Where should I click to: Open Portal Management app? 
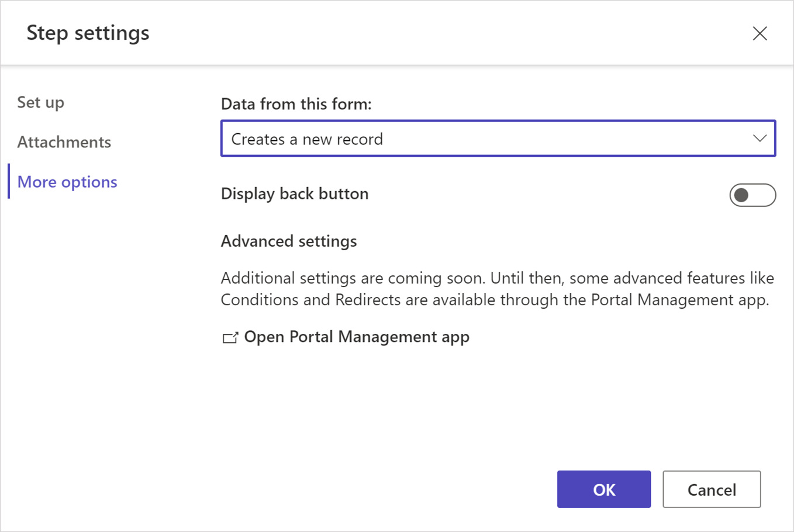pyautogui.click(x=356, y=337)
